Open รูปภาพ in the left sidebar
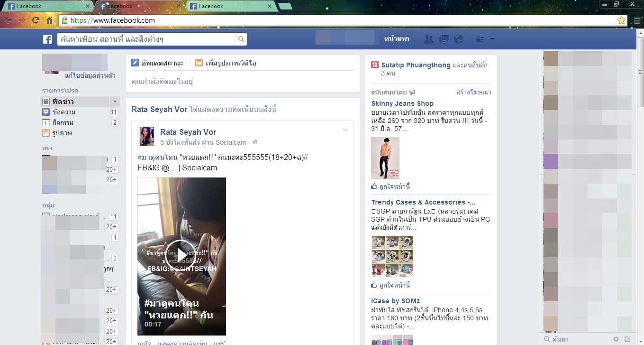Viewport: 644px width, 345px height. [x=80, y=133]
